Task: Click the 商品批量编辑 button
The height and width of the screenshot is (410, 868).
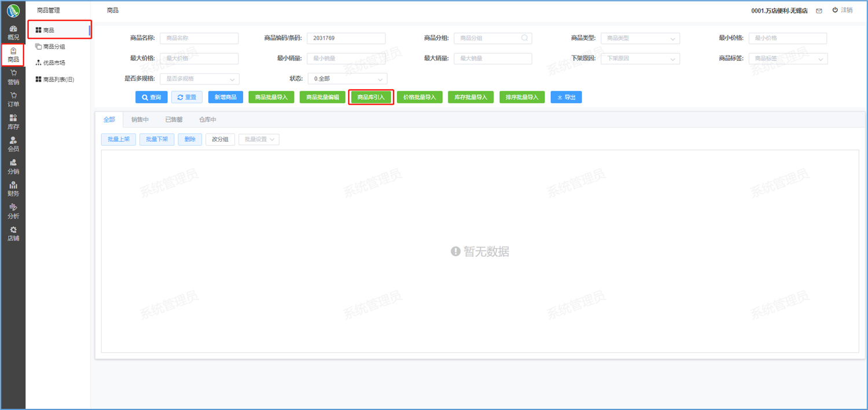Action: coord(322,97)
